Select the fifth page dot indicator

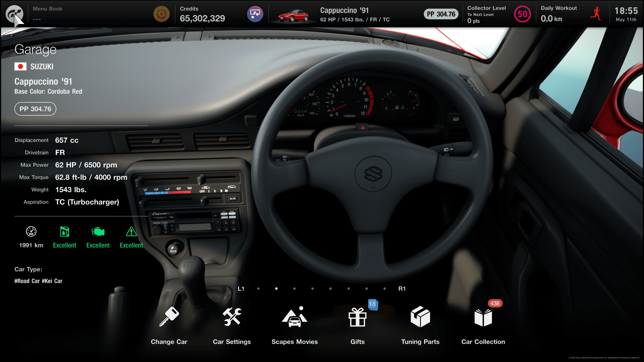[x=331, y=289]
